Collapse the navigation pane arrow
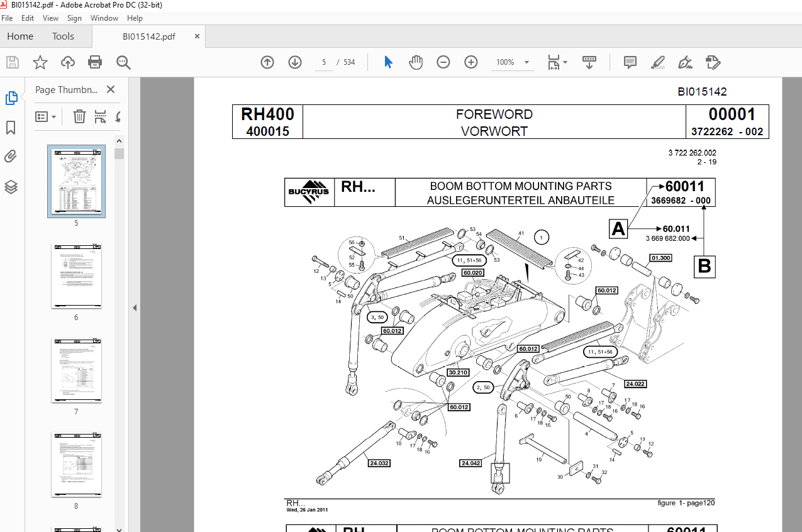The height and width of the screenshot is (532, 802). click(134, 308)
